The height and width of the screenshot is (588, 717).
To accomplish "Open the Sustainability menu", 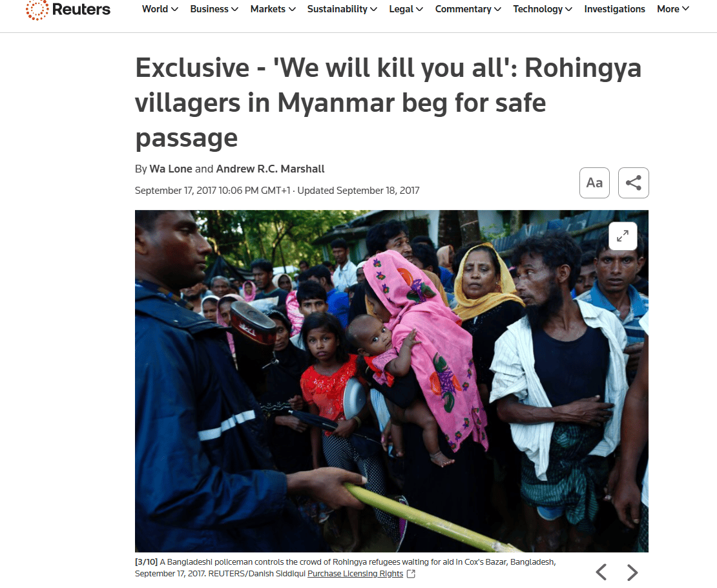I will point(342,9).
